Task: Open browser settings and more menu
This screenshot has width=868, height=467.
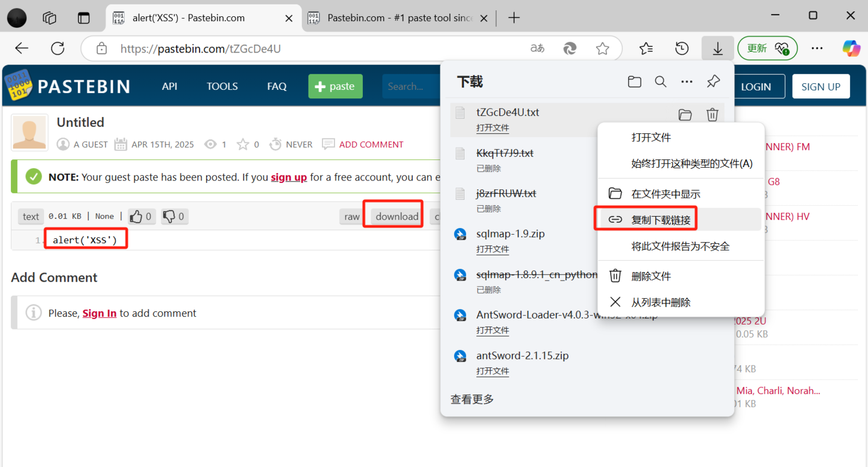Action: pos(817,49)
